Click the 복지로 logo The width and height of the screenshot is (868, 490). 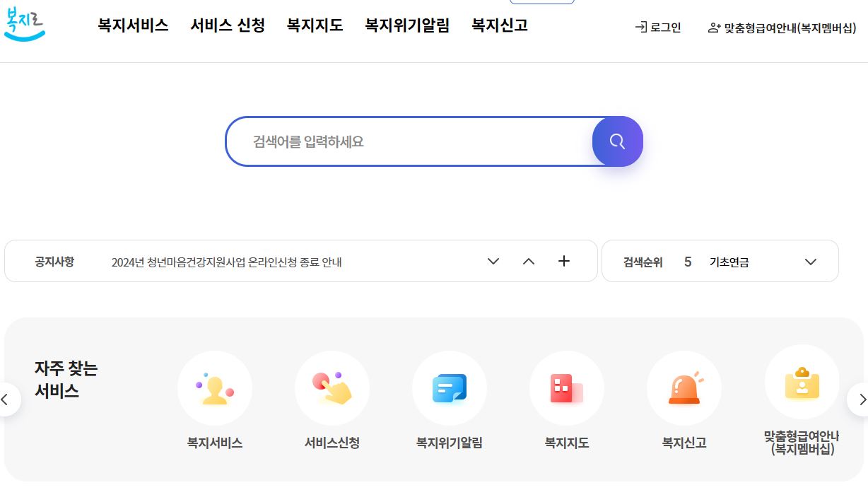pyautogui.click(x=24, y=25)
